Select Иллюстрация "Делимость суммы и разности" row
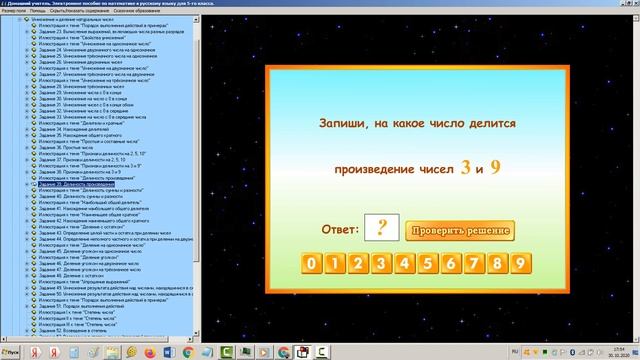 pos(91,190)
